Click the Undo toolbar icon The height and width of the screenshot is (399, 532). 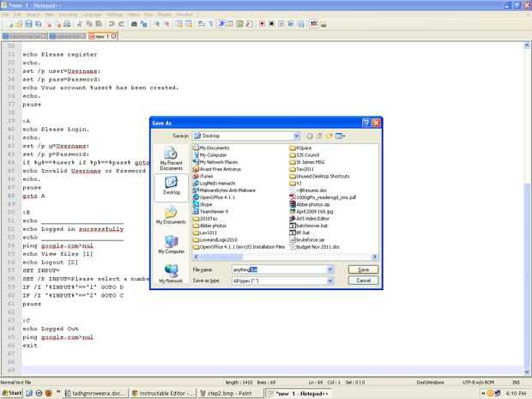(112, 24)
